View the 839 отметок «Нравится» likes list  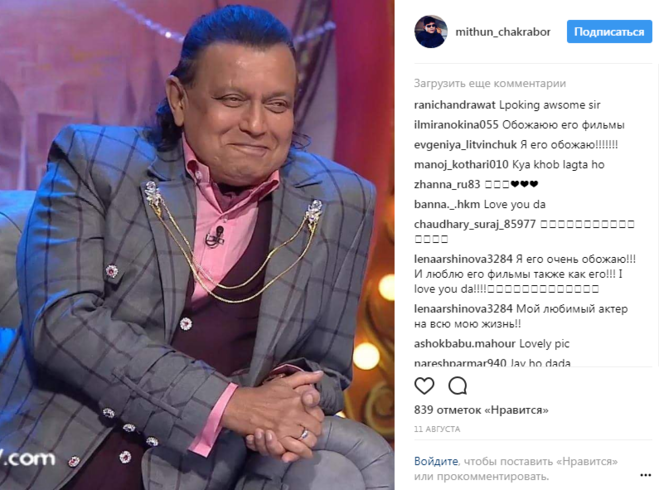[481, 410]
